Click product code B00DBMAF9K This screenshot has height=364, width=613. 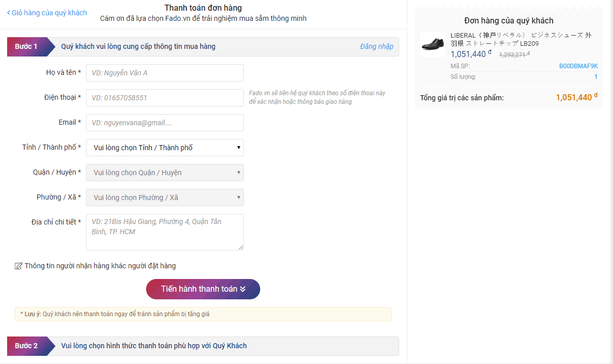pos(578,66)
